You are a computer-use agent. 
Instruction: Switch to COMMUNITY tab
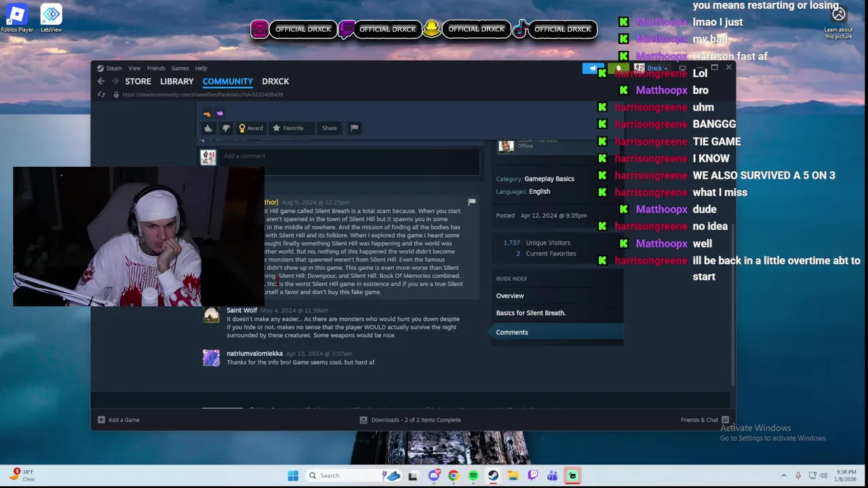pos(228,81)
